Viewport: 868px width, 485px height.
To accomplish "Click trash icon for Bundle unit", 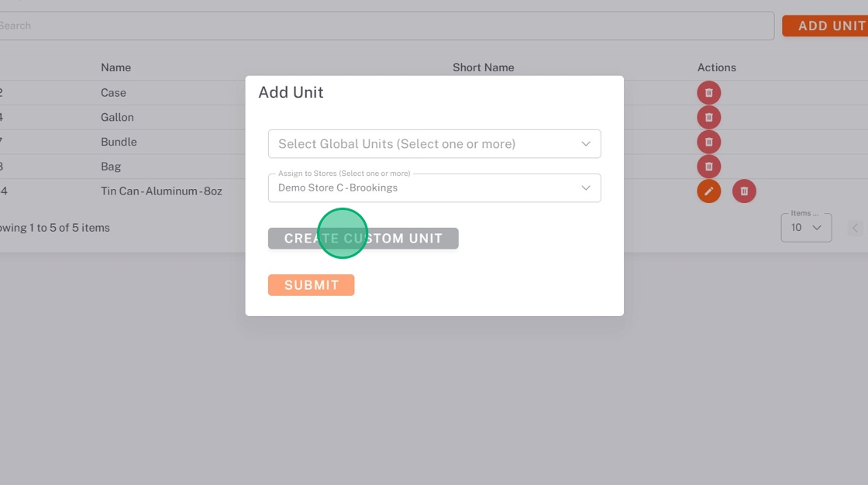I will 708,142.
